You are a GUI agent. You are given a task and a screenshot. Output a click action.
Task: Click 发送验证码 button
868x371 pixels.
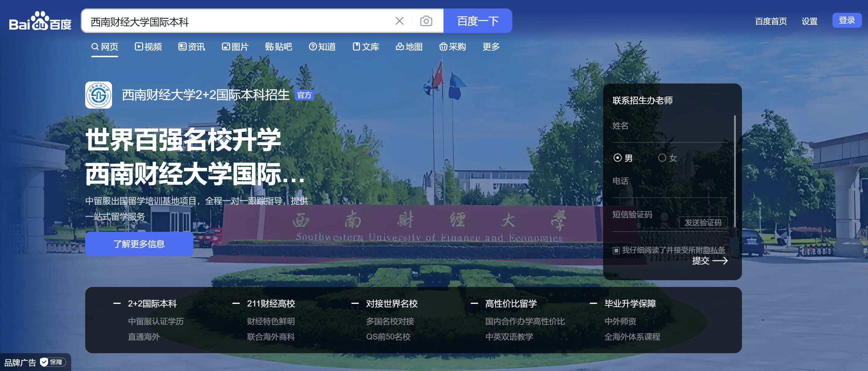[703, 223]
